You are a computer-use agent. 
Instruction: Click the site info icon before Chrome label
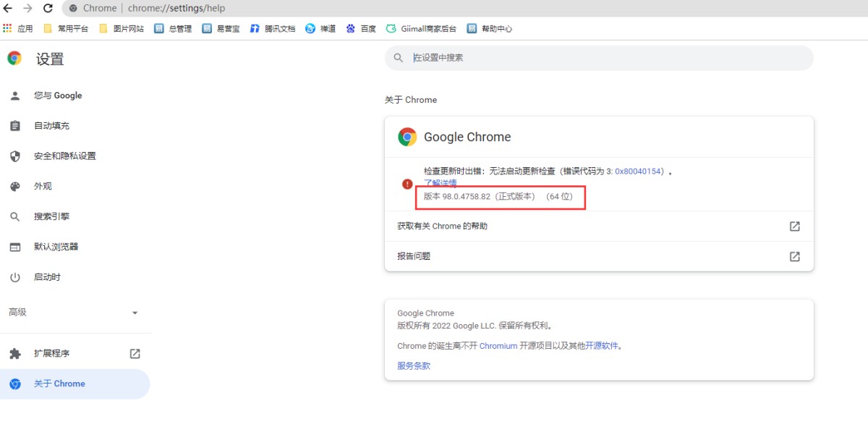point(74,8)
